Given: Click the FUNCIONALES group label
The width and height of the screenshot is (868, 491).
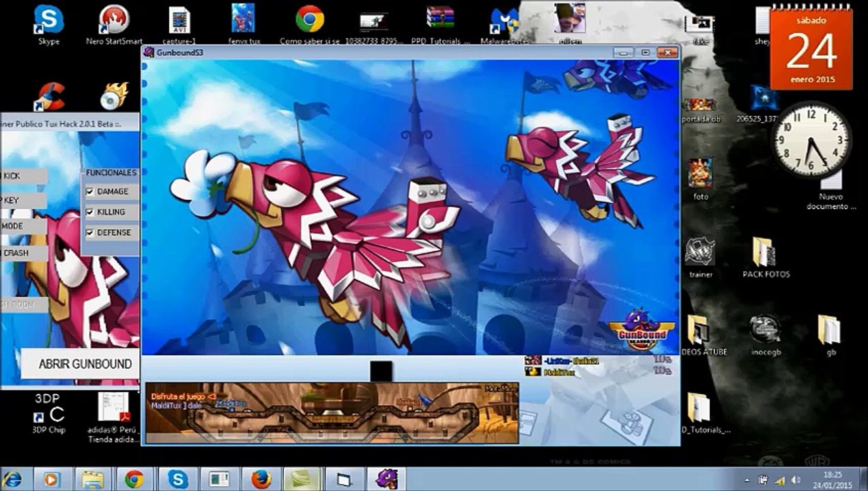Looking at the screenshot, I should (x=111, y=173).
